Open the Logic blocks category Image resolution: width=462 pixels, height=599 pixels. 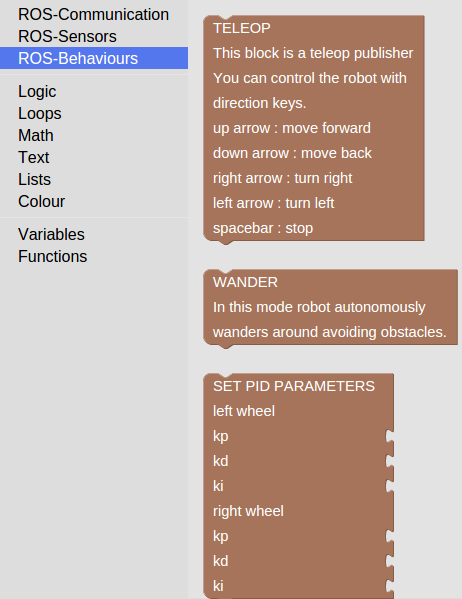click(37, 92)
